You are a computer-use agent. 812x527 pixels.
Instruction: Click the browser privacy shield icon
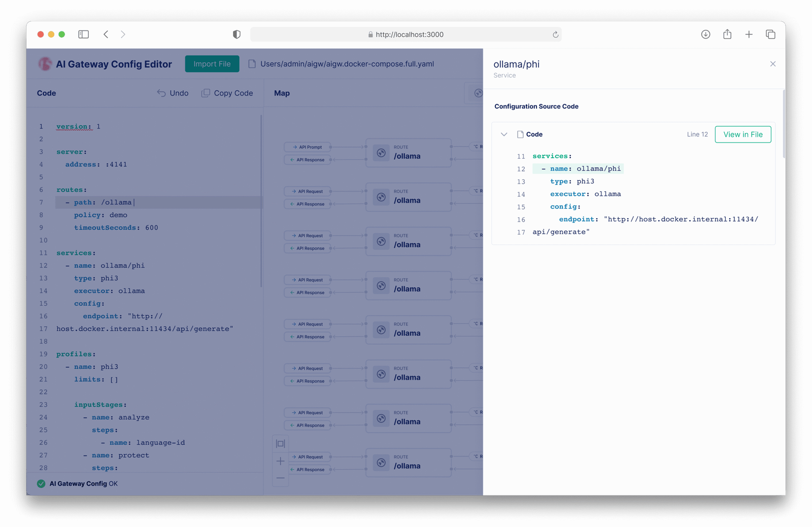pos(236,34)
